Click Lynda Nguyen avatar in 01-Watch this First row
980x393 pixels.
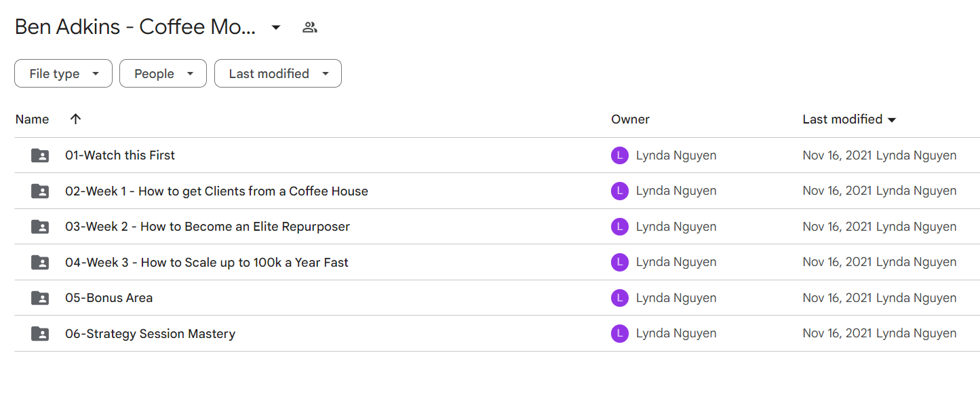[620, 155]
